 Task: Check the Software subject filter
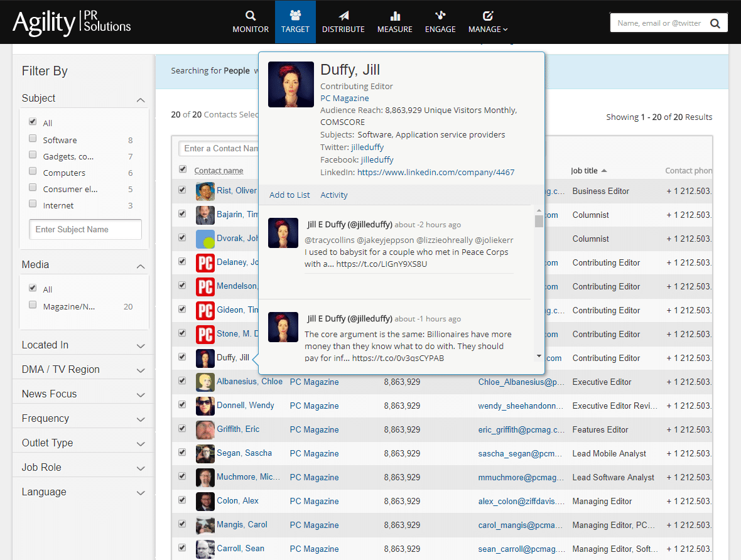(x=33, y=139)
